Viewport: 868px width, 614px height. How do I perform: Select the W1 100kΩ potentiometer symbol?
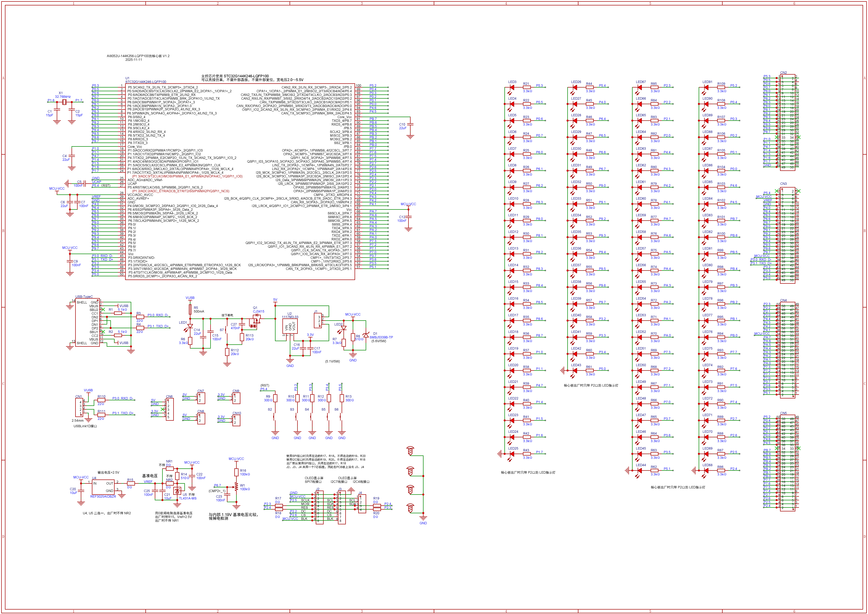pyautogui.click(x=236, y=487)
